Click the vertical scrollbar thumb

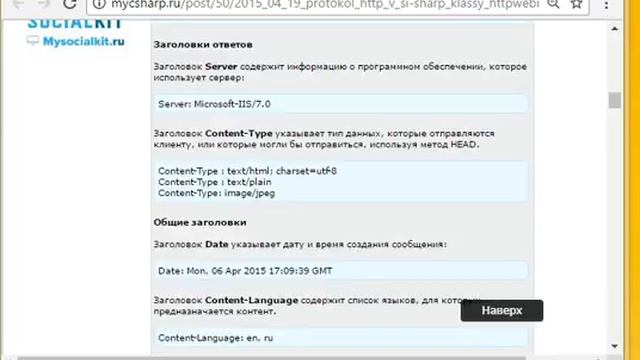615,100
